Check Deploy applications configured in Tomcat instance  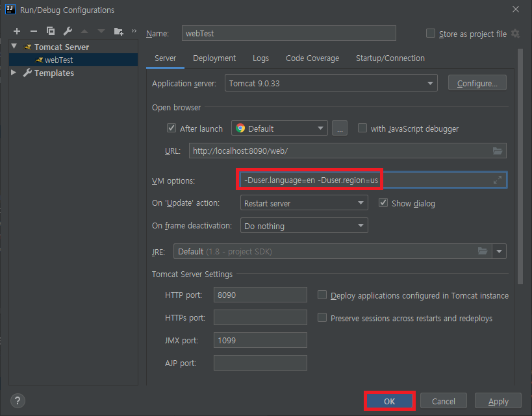[x=322, y=295]
